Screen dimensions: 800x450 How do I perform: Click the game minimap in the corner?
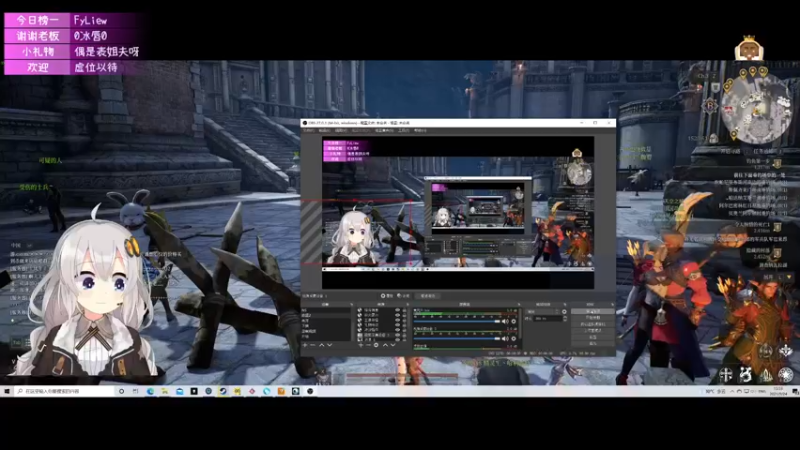(x=757, y=108)
